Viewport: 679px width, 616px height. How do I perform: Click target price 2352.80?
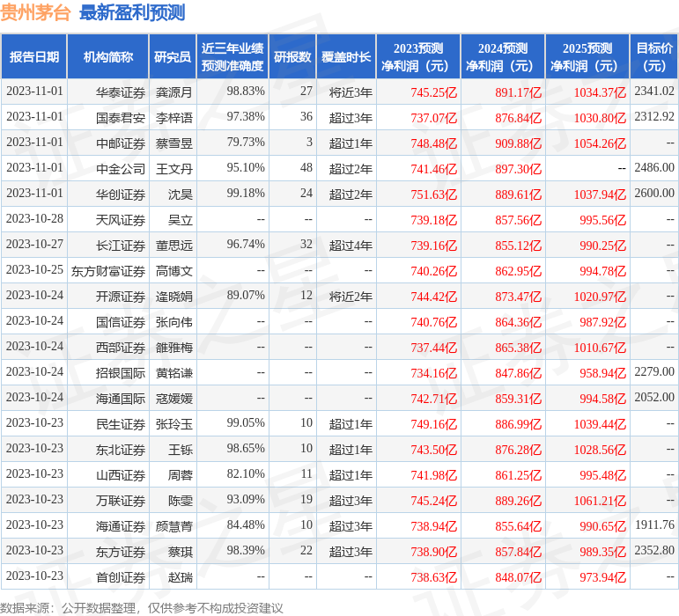click(654, 551)
